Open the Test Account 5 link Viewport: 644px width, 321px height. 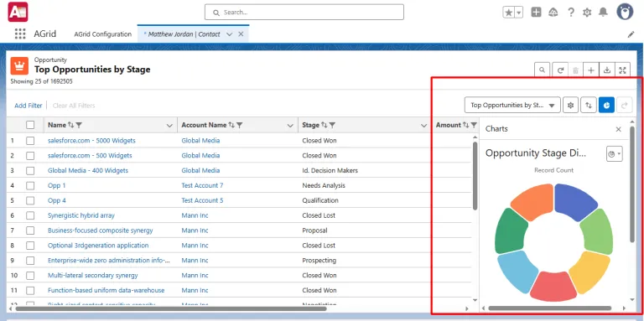202,200
